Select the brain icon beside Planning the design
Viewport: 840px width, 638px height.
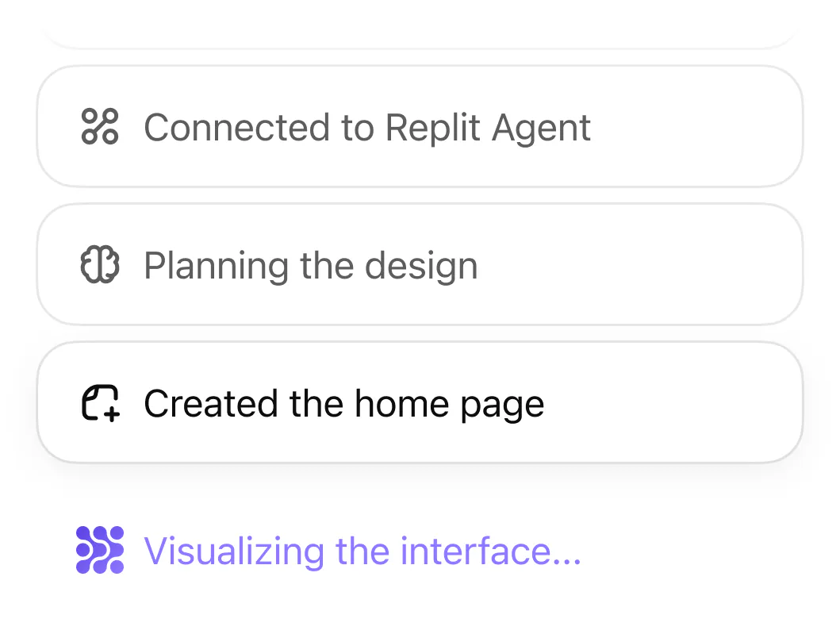(100, 264)
